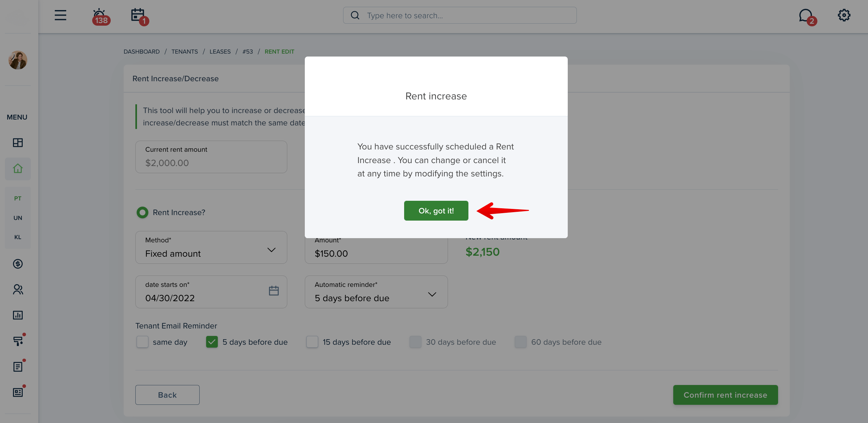
Task: Expand the Automatic reminder dropdown
Action: click(376, 292)
